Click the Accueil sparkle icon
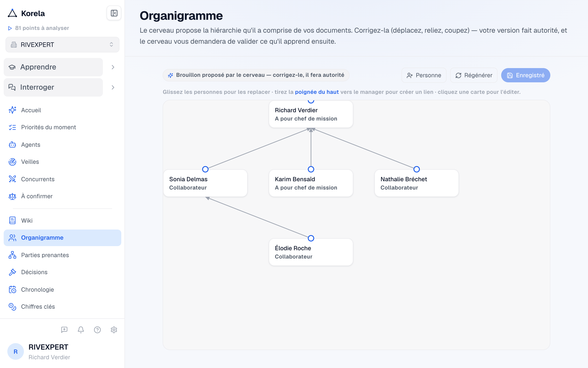 pyautogui.click(x=12, y=110)
